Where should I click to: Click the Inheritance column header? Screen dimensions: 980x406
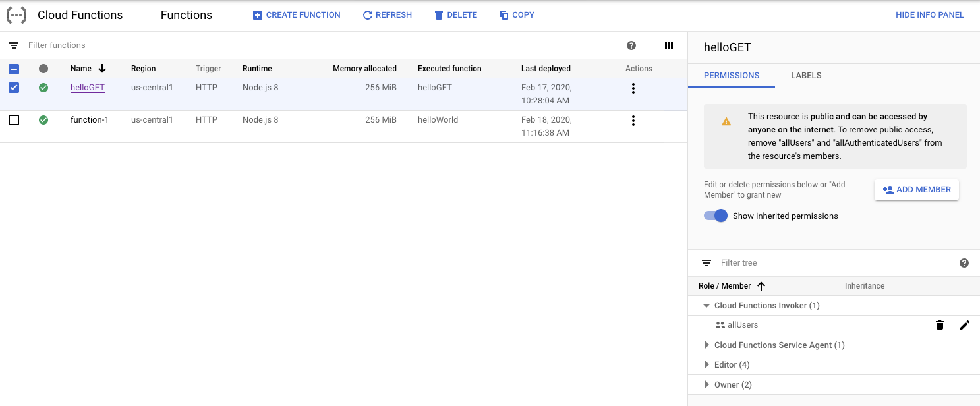tap(865, 286)
